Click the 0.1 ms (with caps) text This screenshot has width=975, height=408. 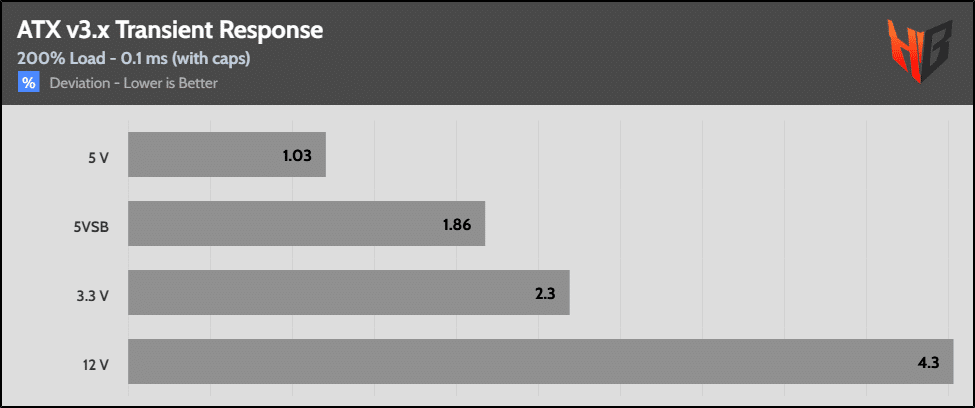click(x=187, y=59)
